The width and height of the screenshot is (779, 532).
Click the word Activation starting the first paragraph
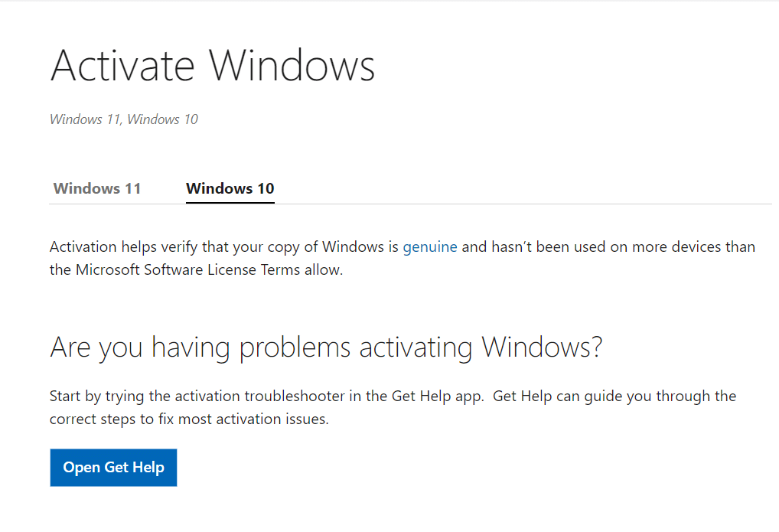pos(83,247)
